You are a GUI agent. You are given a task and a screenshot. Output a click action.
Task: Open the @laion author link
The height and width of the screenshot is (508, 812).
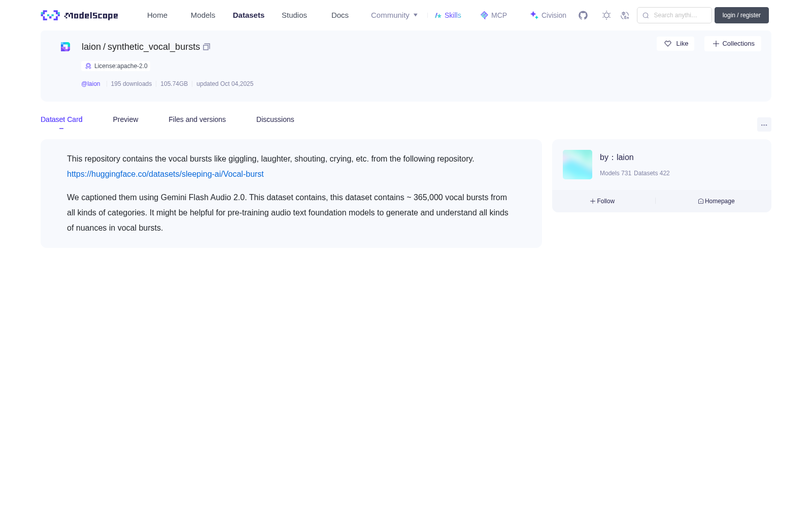[x=91, y=84]
